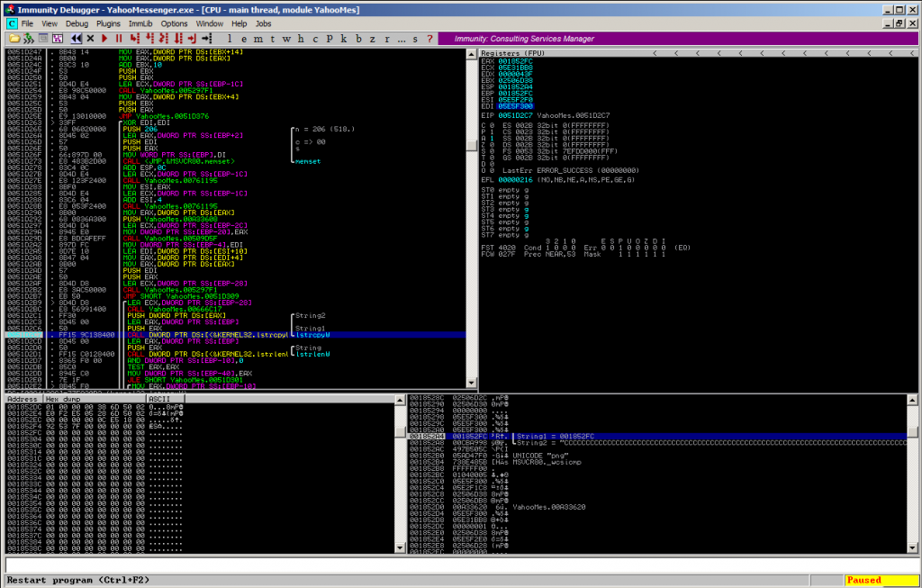Open Executable modules with the 'e' button
The image size is (922, 588).
[244, 39]
